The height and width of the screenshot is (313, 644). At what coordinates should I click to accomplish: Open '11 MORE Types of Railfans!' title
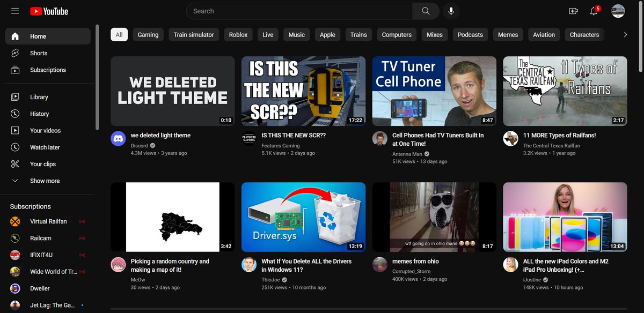[x=560, y=136]
